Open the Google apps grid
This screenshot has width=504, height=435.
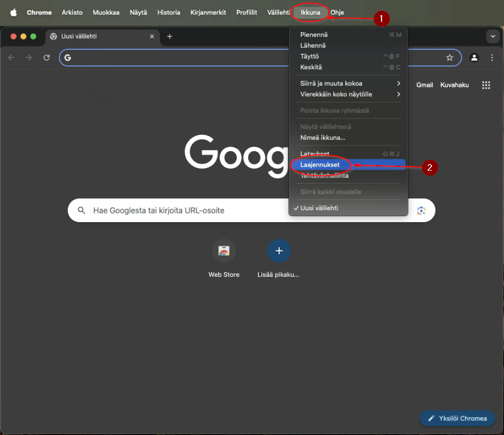tap(486, 85)
